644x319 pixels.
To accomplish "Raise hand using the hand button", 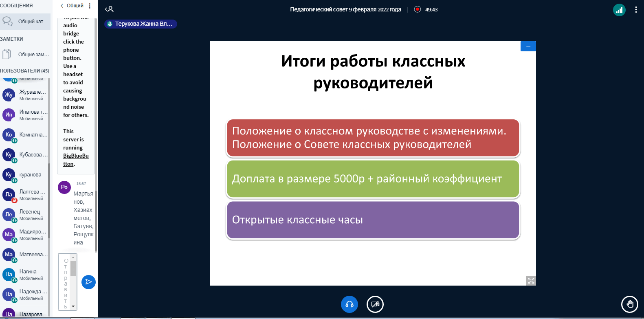I will click(630, 304).
